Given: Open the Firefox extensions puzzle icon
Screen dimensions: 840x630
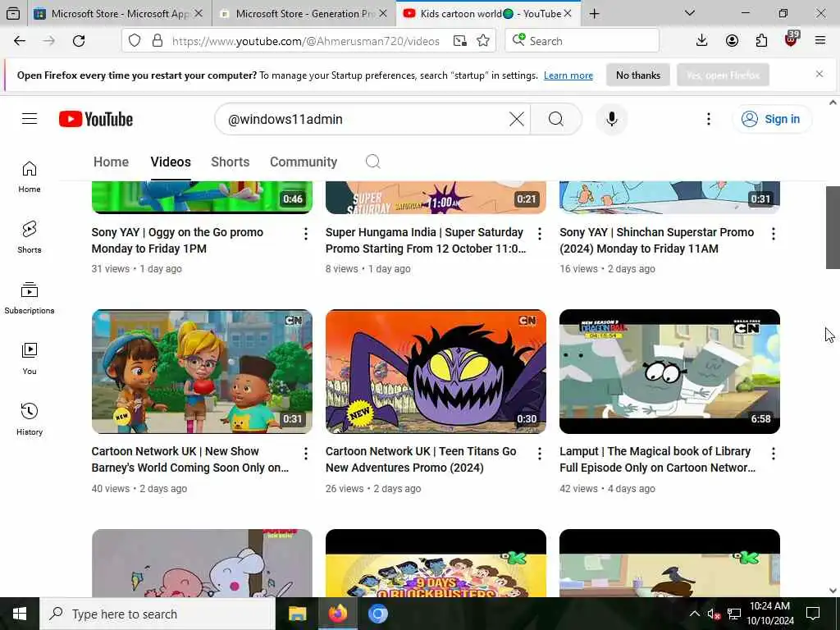Looking at the screenshot, I should (x=761, y=41).
